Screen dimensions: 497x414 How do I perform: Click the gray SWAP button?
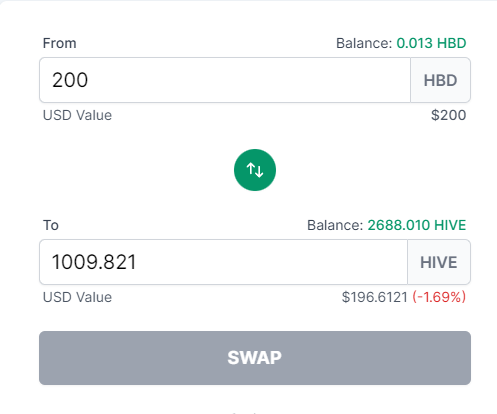click(255, 358)
